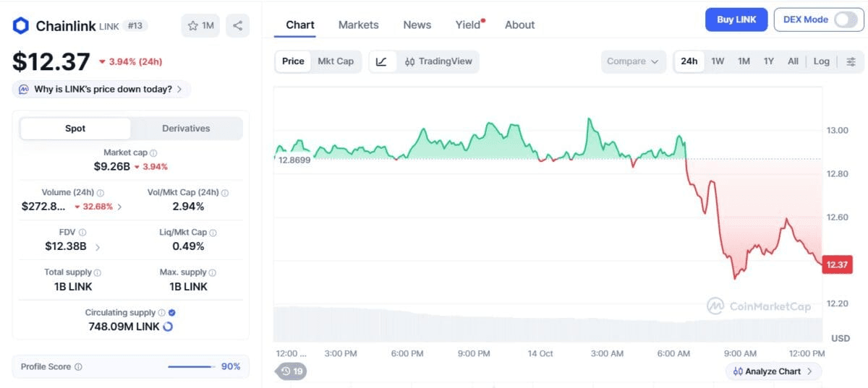Expand Why is LINK's price down today
868x388 pixels.
(x=101, y=90)
